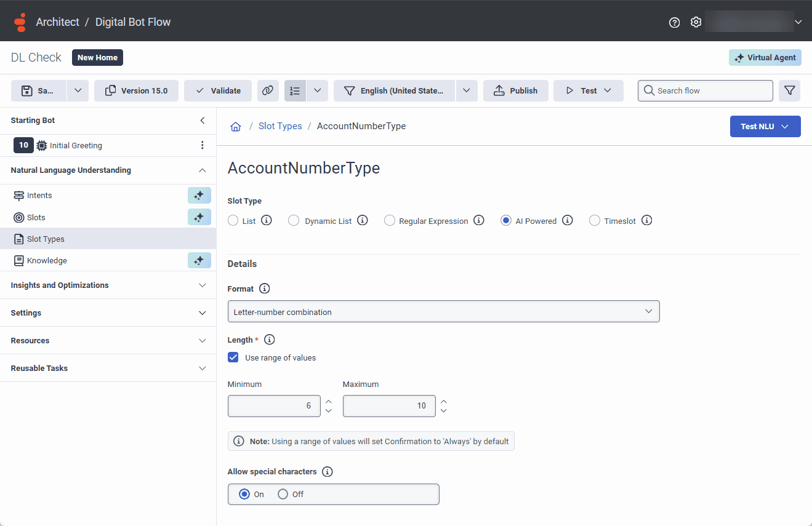Open the language selector dropdown arrow
This screenshot has width=812, height=526.
coord(466,90)
